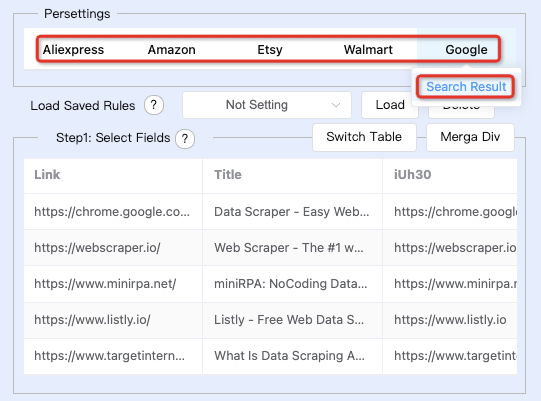This screenshot has width=541, height=401.
Task: Click the https://www.listly.io/ Link cell
Action: click(113, 320)
